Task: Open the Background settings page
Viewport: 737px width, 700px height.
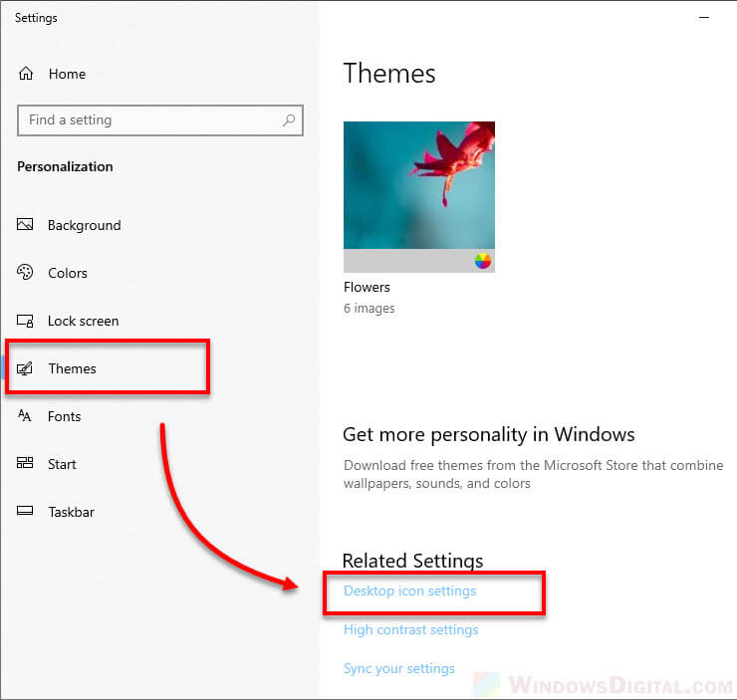Action: (x=84, y=225)
